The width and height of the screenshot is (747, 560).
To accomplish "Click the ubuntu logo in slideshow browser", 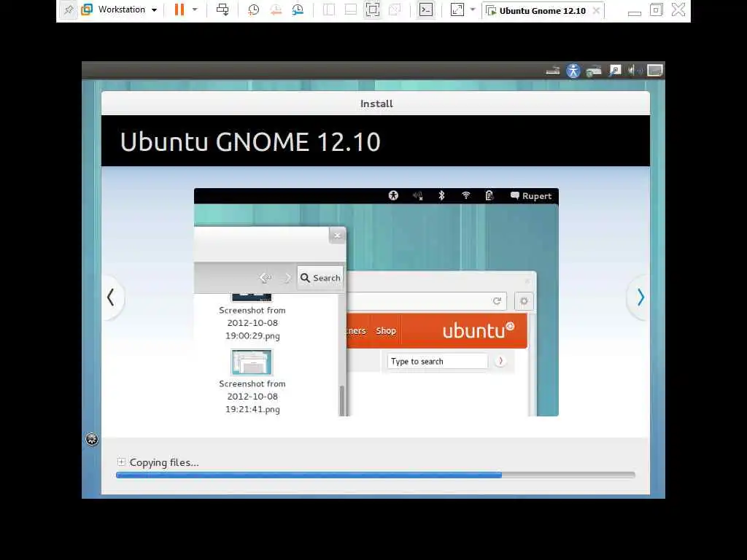I will (x=479, y=330).
